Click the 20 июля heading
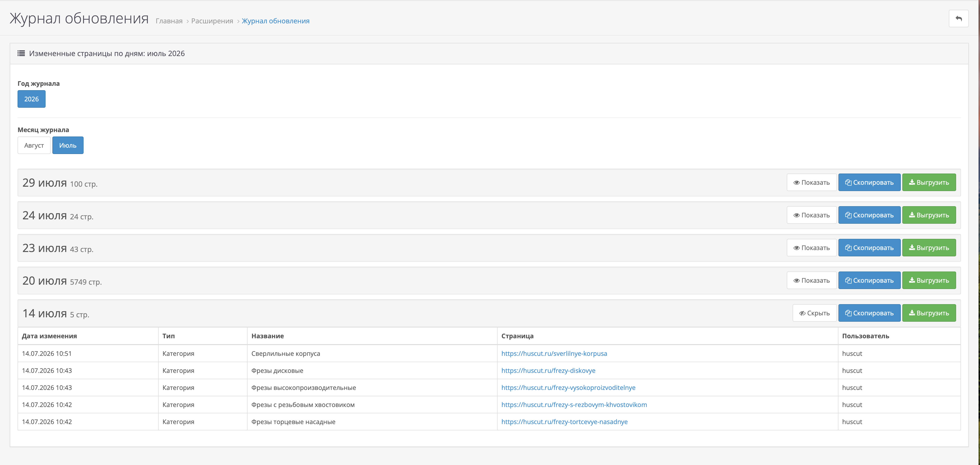 coord(45,281)
